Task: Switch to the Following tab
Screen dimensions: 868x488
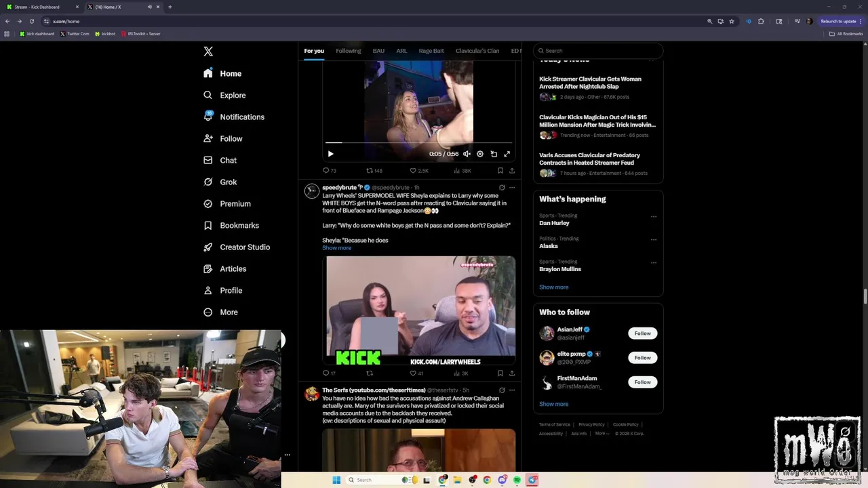Action: click(348, 51)
